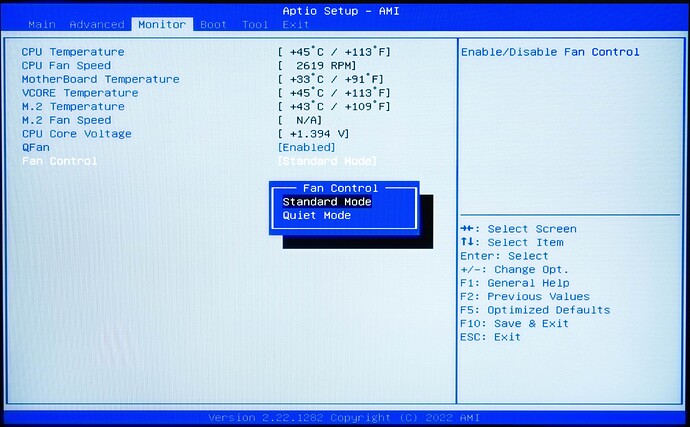This screenshot has width=690, height=427.
Task: Choose Quiet Mode in Fan Control popup
Action: coord(316,215)
